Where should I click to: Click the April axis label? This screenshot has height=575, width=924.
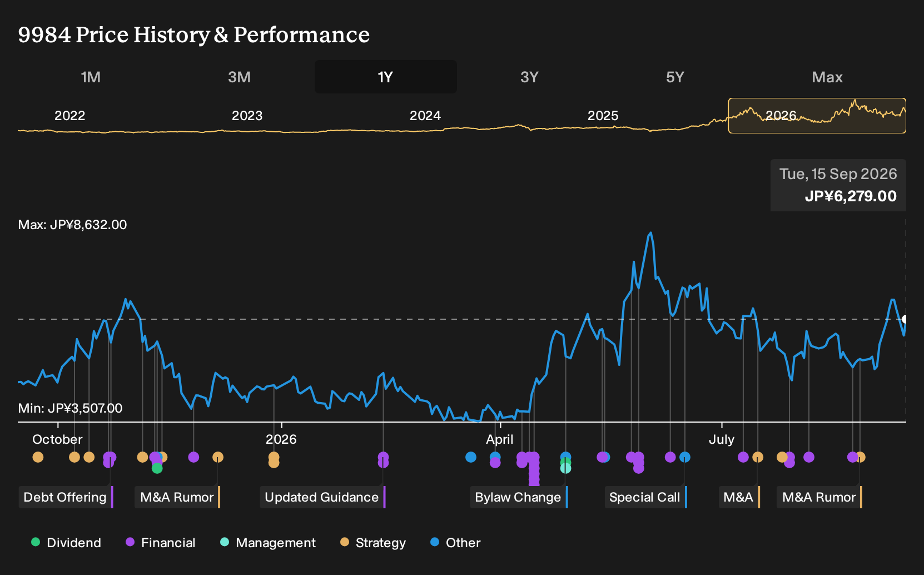[x=500, y=439]
